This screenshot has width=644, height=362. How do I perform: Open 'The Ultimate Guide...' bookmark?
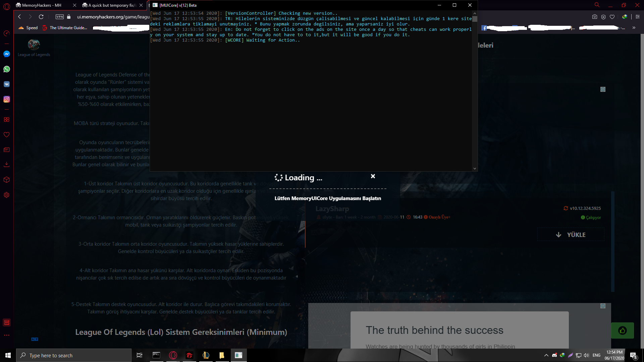(x=65, y=28)
